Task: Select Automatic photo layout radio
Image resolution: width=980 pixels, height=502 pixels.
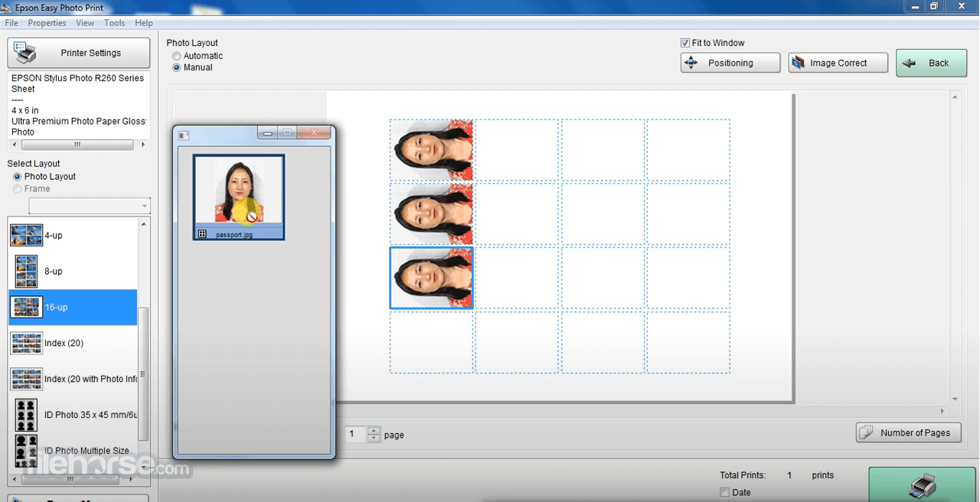Action: [x=177, y=56]
